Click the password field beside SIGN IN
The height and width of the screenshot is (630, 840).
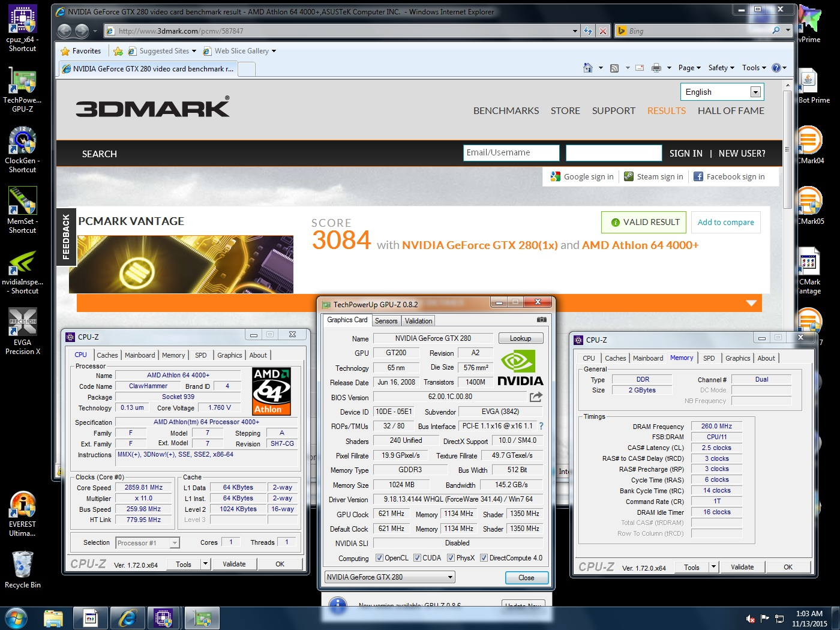pos(614,153)
